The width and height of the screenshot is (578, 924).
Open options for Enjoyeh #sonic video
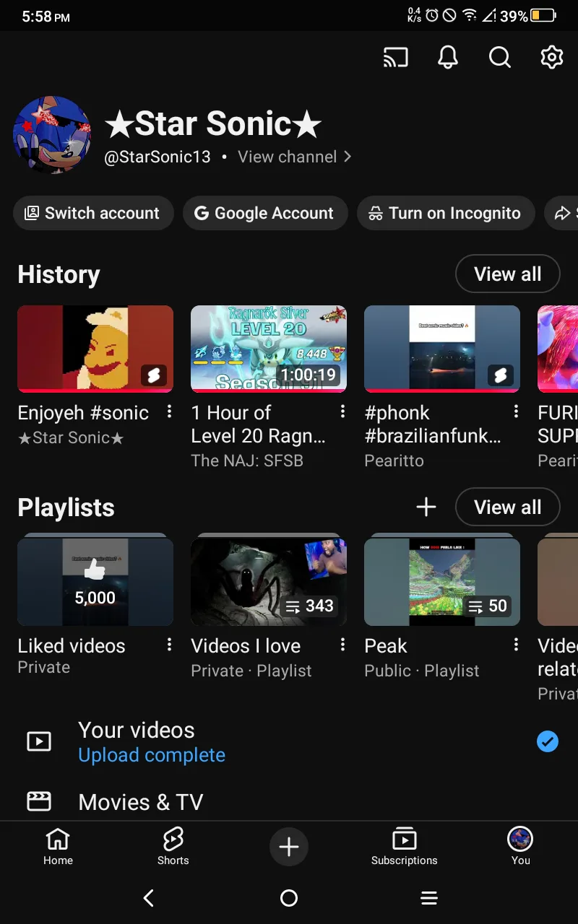(x=169, y=411)
